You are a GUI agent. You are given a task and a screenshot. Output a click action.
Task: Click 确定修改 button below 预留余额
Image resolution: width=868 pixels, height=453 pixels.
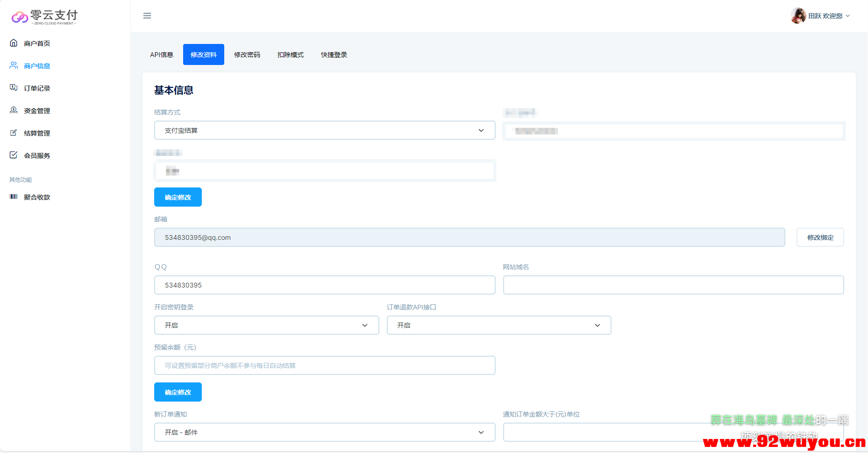(178, 392)
